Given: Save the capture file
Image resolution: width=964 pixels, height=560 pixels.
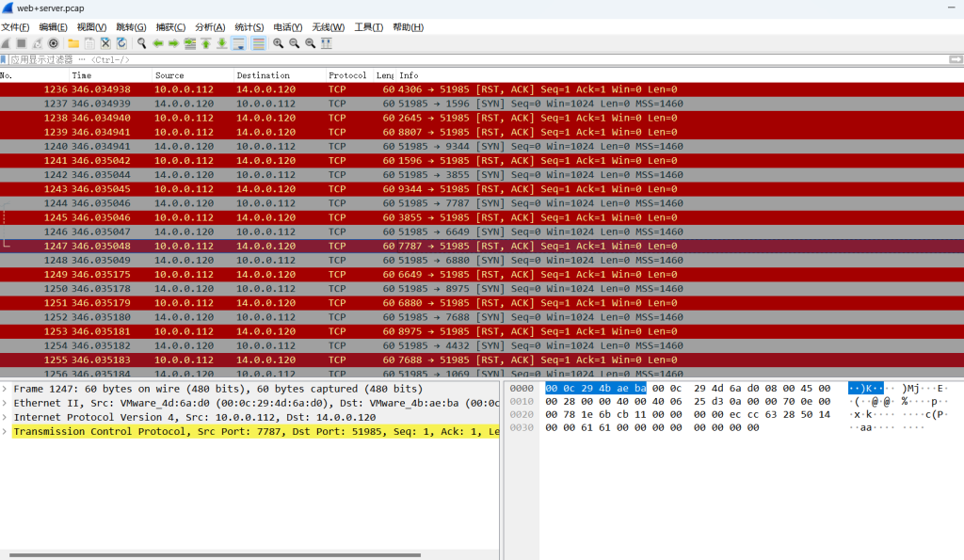Looking at the screenshot, I should 89,43.
